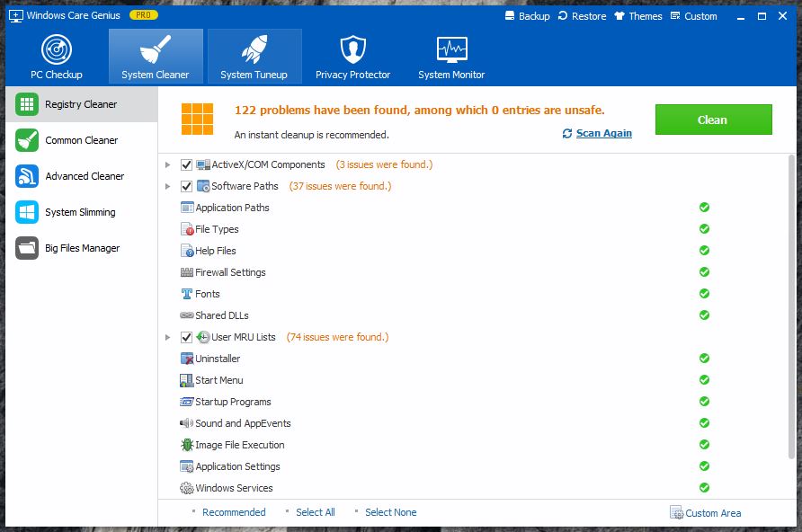Expand the ActiveX/COM Components row
The width and height of the screenshot is (802, 532).
pyautogui.click(x=167, y=164)
